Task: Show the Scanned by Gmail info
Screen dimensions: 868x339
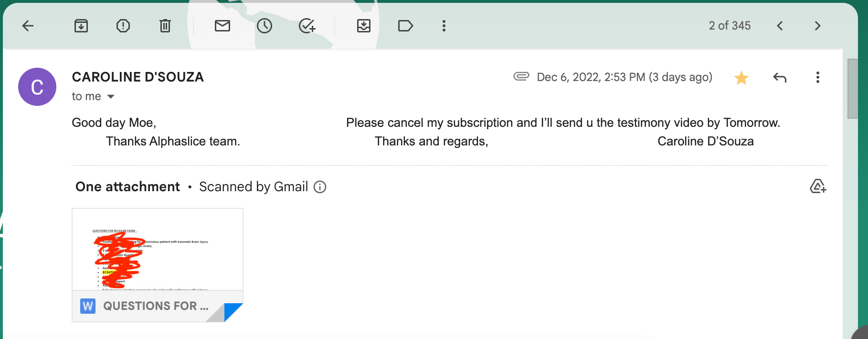Action: pos(320,187)
